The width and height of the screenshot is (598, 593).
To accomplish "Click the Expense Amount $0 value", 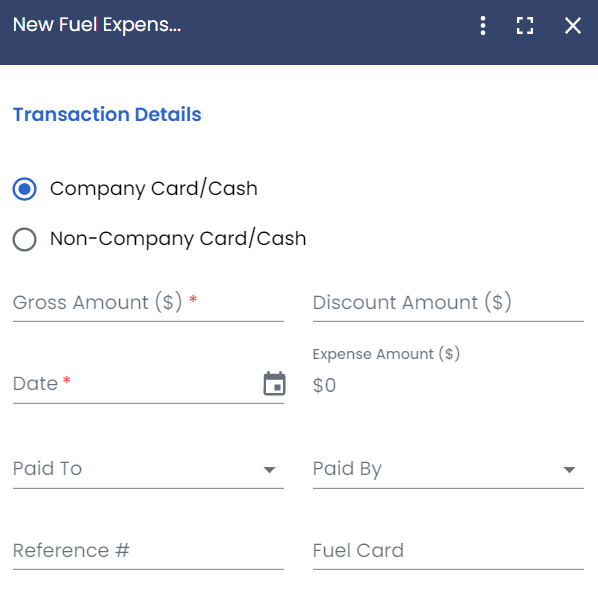I will tap(324, 385).
